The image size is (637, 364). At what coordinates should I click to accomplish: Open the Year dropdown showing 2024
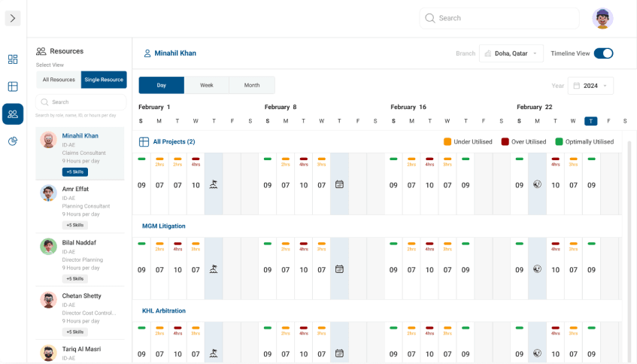(590, 86)
